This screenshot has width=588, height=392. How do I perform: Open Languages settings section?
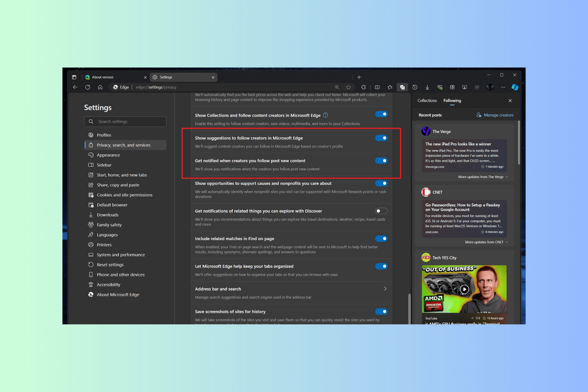125,235
